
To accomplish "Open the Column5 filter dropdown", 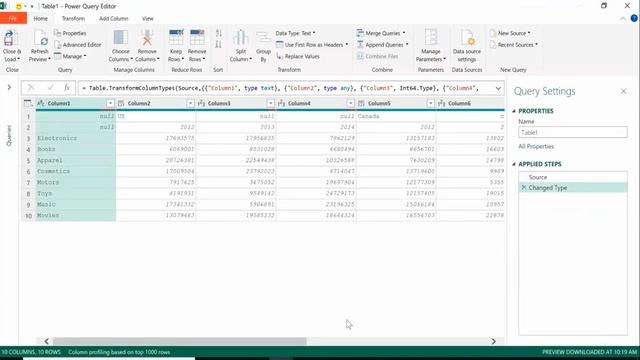I will coord(431,103).
